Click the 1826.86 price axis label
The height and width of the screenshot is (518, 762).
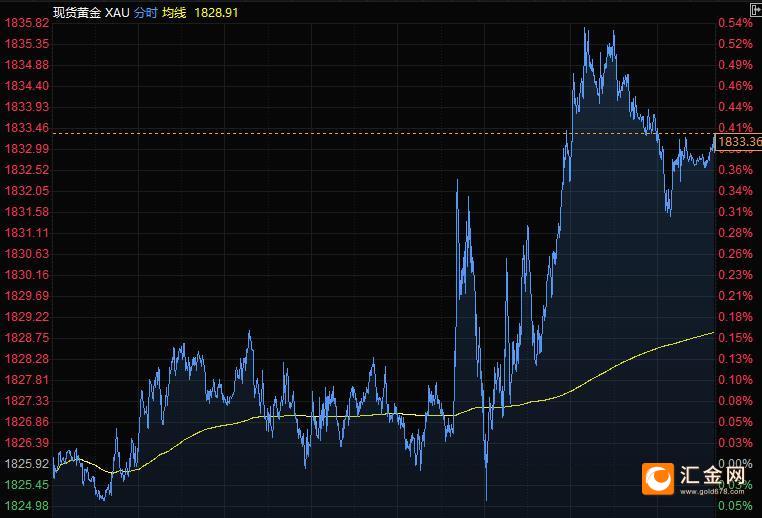click(x=27, y=422)
